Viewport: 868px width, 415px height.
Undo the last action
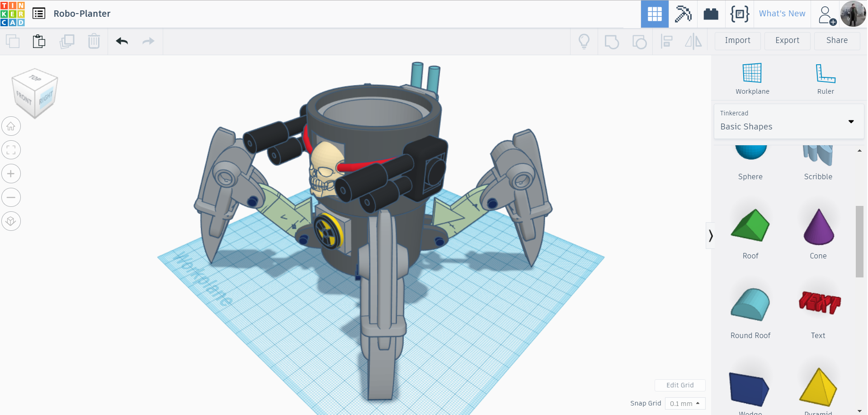click(122, 41)
